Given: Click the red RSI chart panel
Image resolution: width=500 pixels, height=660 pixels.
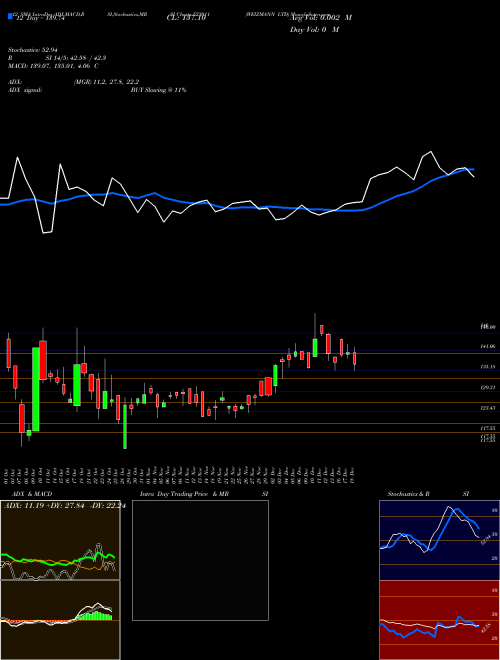Looking at the screenshot, I should (439, 620).
